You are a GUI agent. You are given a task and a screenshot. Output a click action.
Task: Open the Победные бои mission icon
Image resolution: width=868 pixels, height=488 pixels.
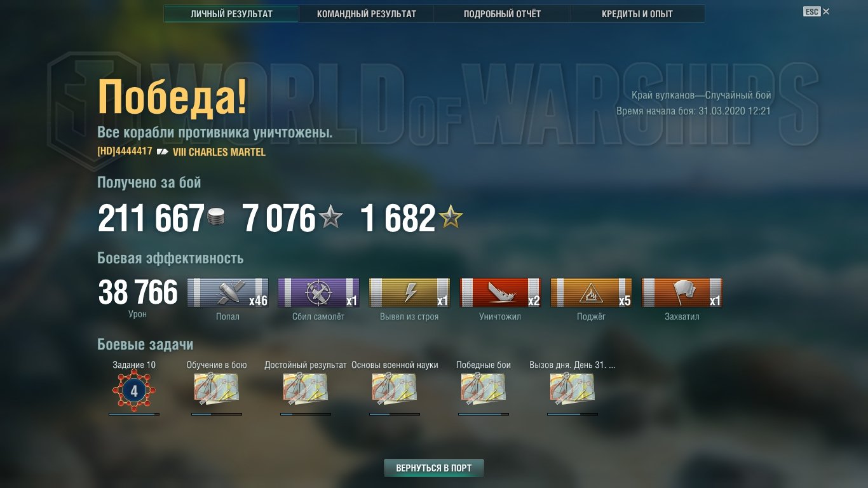484,389
